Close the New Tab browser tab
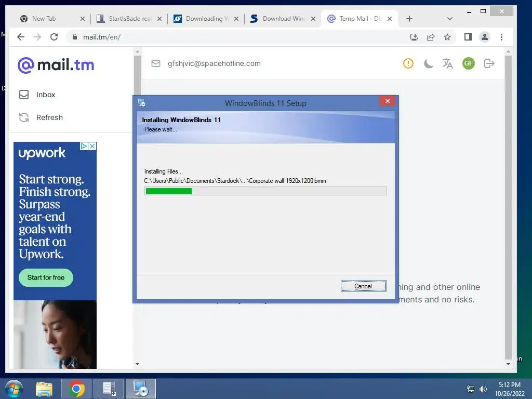 click(x=83, y=19)
